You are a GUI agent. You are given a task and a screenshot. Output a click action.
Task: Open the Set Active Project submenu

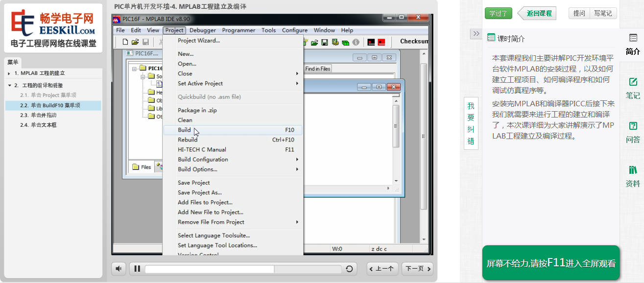233,83
